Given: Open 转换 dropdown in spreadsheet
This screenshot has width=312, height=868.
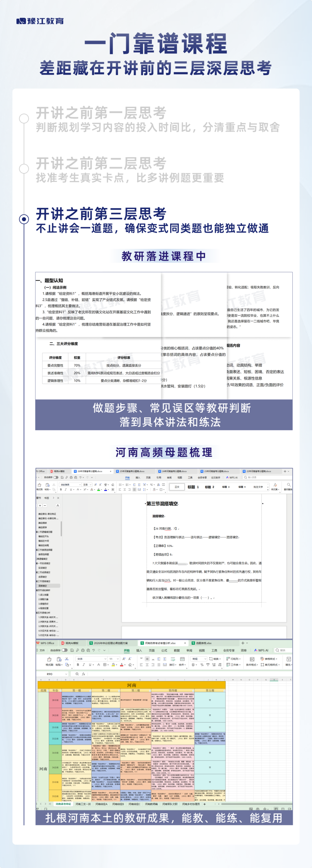Looking at the screenshot, I should tap(215, 659).
